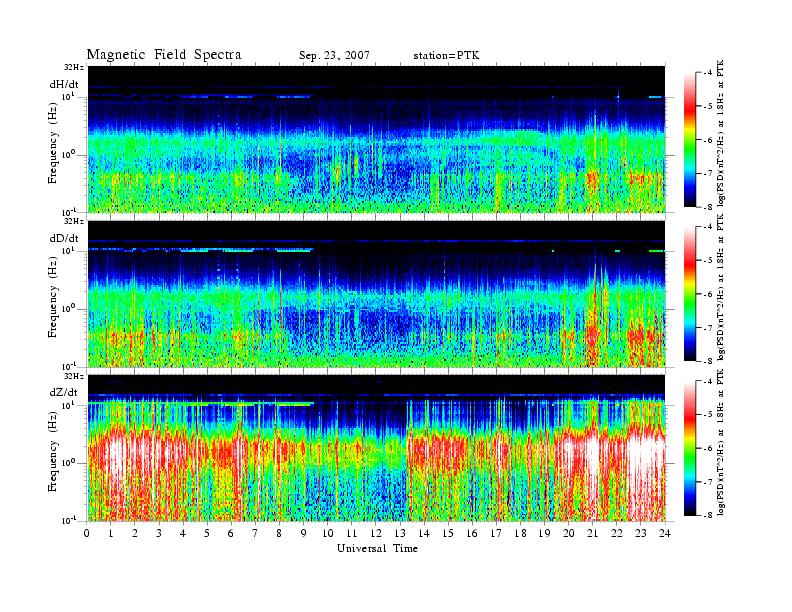Click the '21' tick on the Universal Time axis
The height and width of the screenshot is (612, 792).
click(593, 533)
